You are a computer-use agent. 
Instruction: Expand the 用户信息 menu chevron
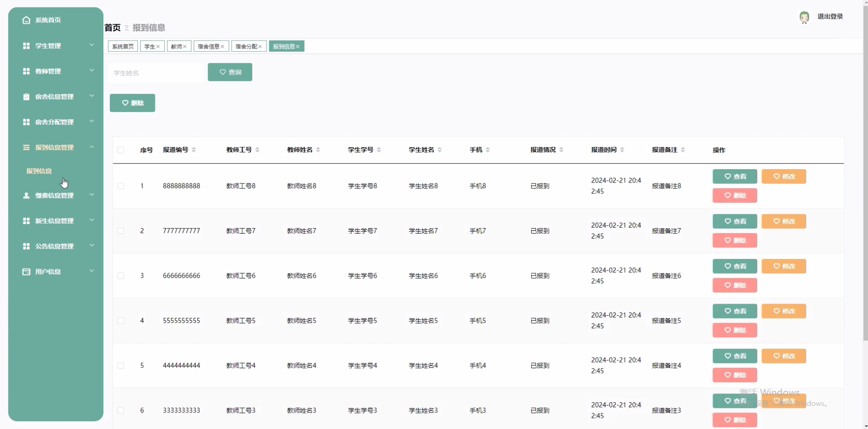point(92,271)
